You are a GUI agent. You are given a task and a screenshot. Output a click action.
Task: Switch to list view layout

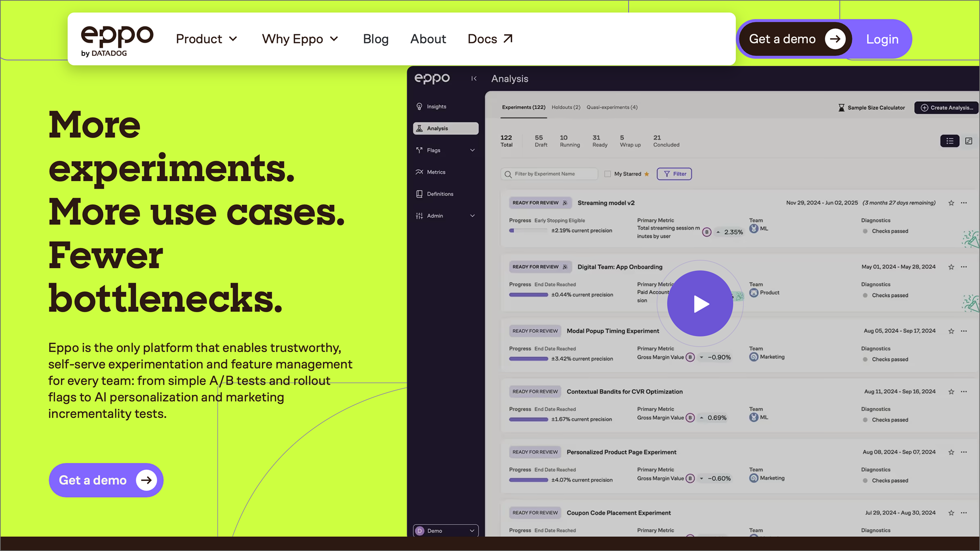coord(950,141)
